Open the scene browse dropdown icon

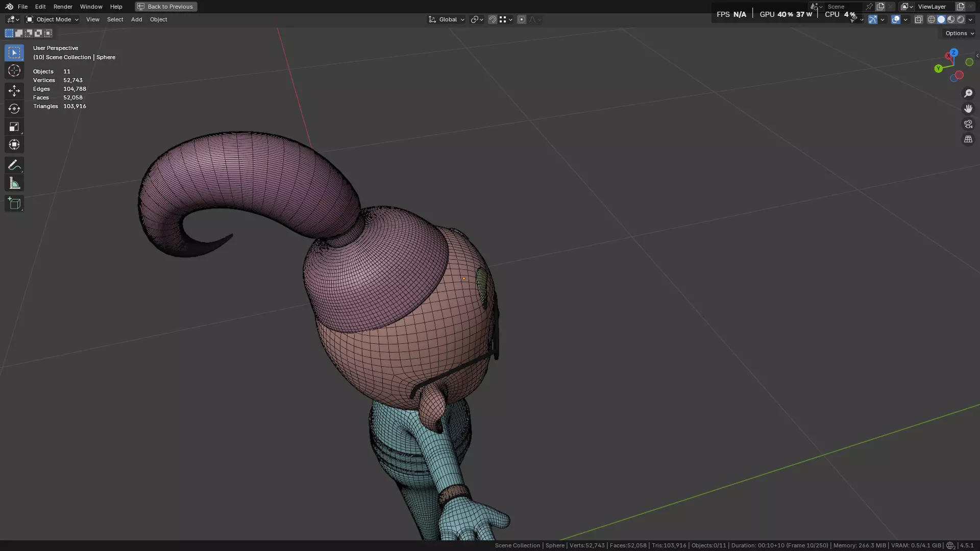816,7
